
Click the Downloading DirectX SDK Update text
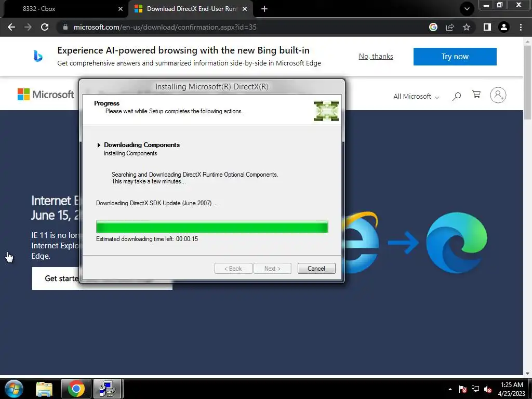tap(157, 203)
